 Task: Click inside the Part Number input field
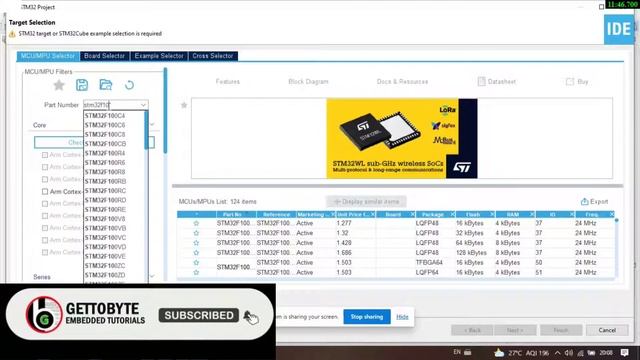tap(111, 105)
